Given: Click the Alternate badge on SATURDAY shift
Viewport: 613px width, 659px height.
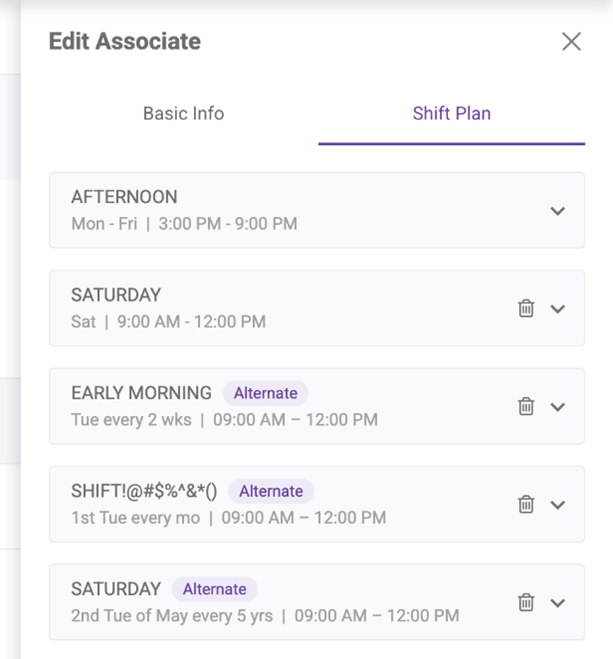Looking at the screenshot, I should (x=214, y=589).
